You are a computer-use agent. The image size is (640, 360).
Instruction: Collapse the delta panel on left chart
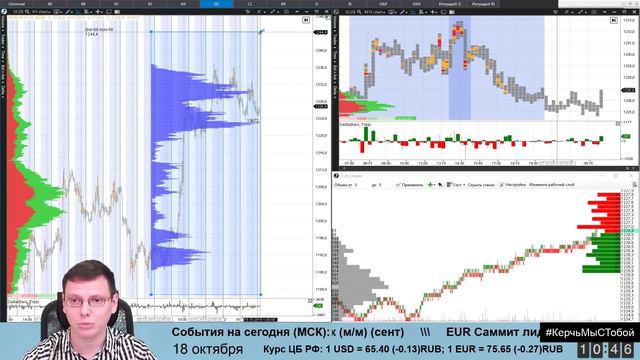[x=310, y=301]
